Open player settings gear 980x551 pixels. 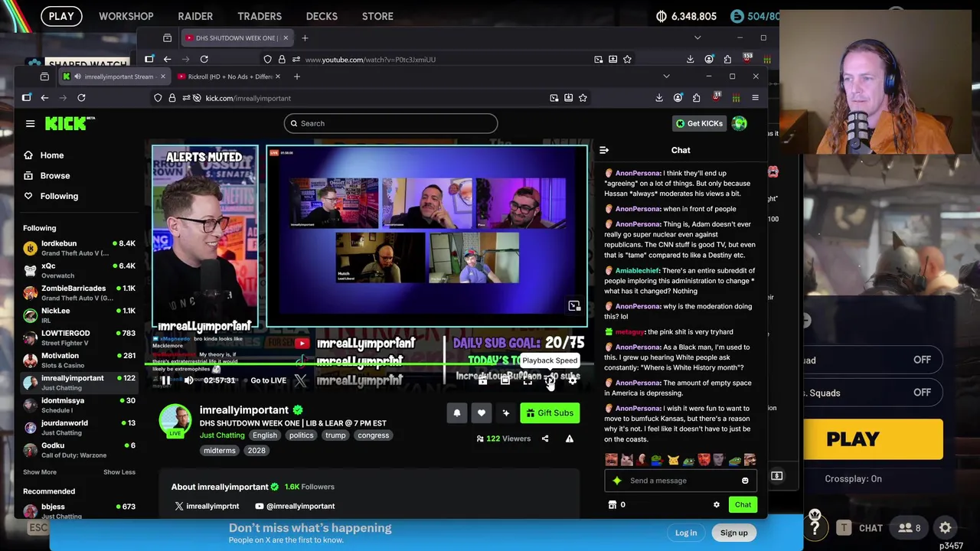572,380
